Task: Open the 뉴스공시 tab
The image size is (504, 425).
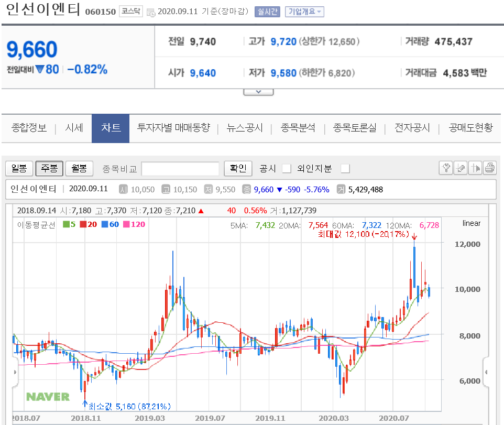Action: [245, 128]
